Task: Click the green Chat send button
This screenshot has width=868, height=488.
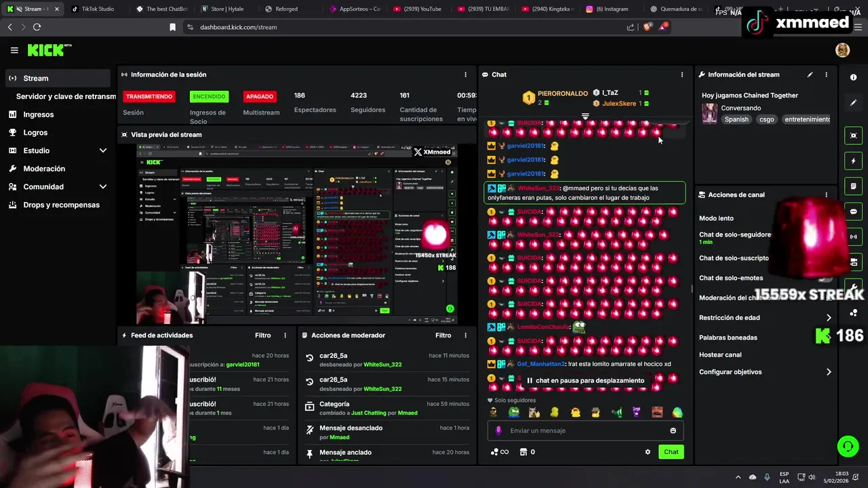Action: click(x=671, y=452)
